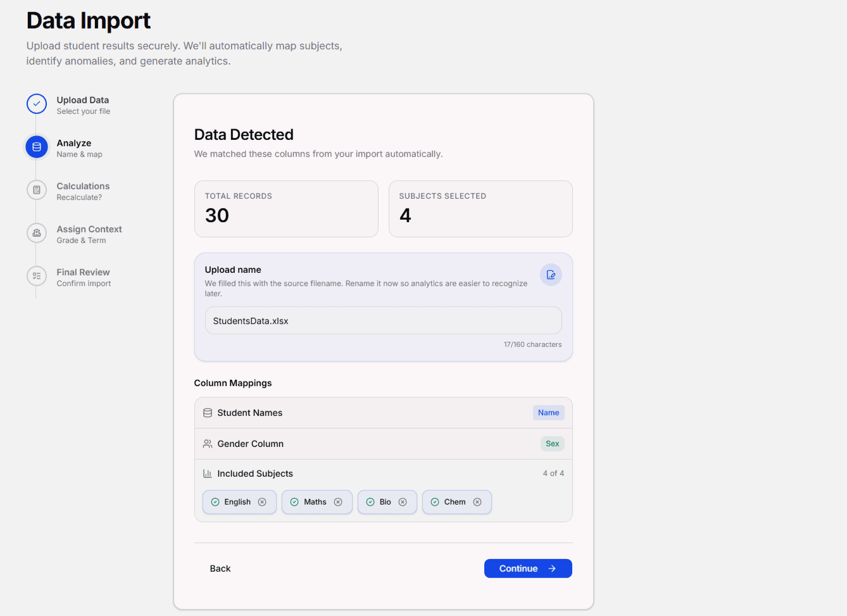Click the upload name field StudentsData.xlsx
The image size is (847, 616).
tap(384, 320)
